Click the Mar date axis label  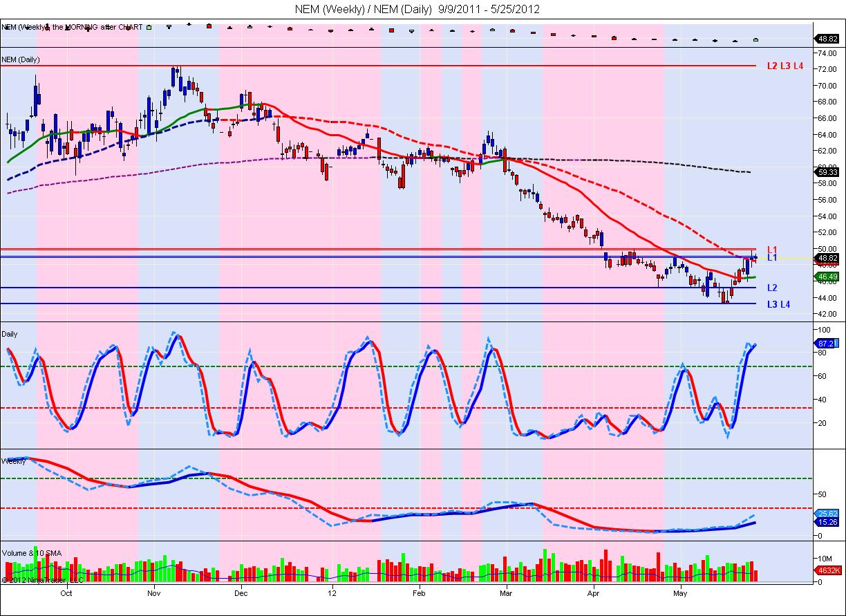pyautogui.click(x=506, y=593)
